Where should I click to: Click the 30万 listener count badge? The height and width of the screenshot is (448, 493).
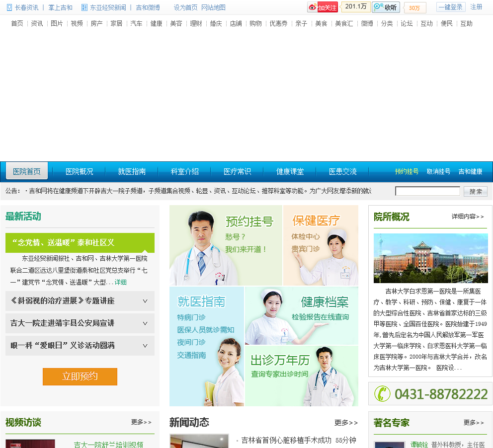tap(414, 8)
